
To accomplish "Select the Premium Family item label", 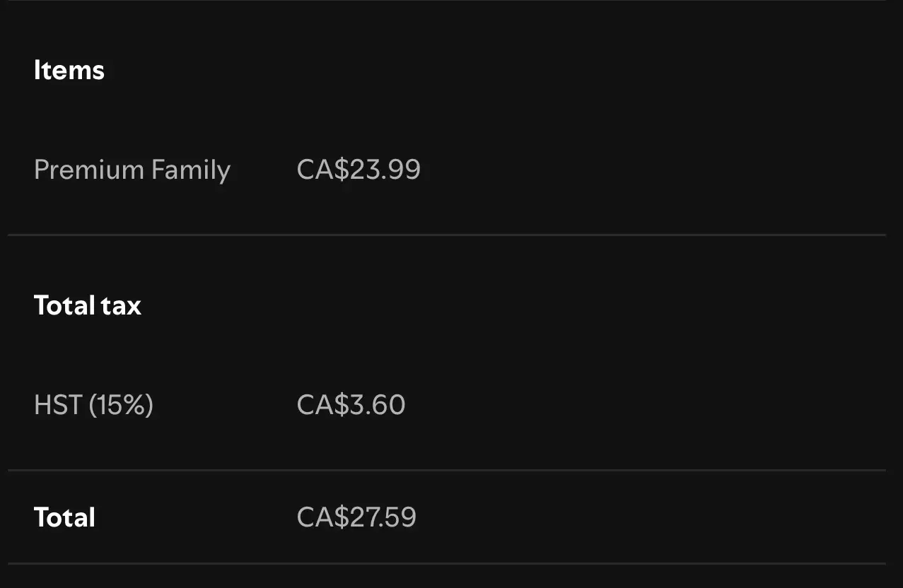I will pyautogui.click(x=132, y=170).
